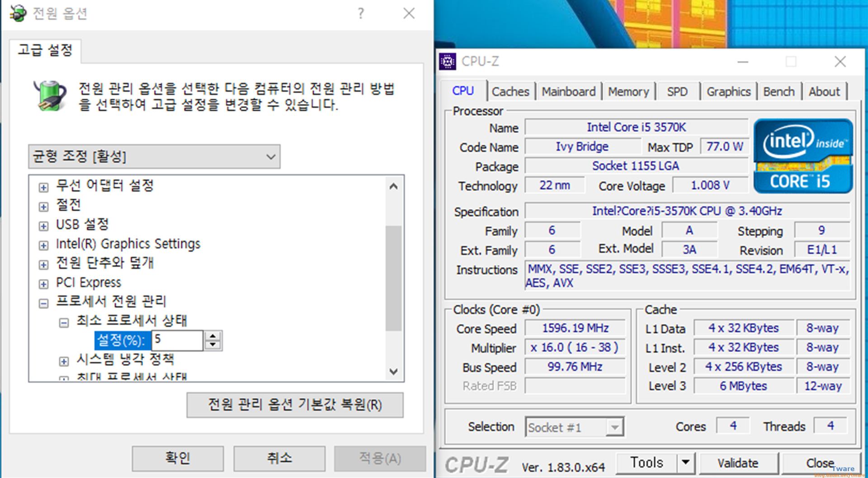Expand the PCI Express node

coord(43,284)
